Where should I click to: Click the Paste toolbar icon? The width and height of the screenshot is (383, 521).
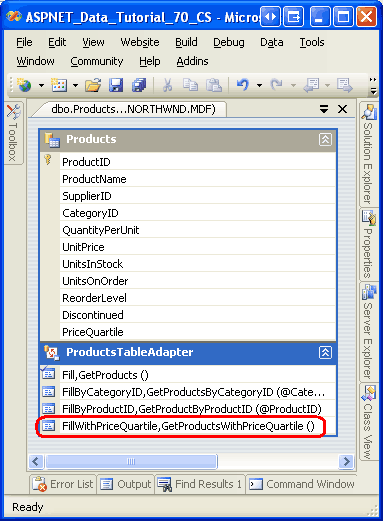[214, 85]
